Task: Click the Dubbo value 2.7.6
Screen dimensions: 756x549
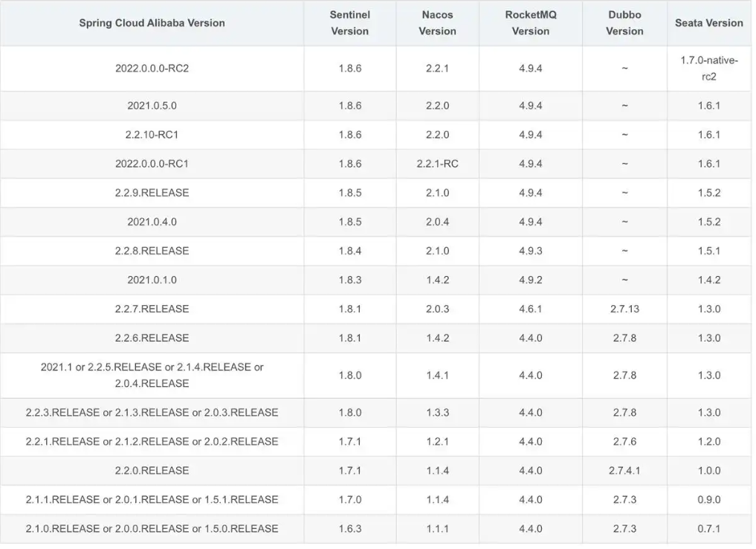Action: [x=624, y=441]
